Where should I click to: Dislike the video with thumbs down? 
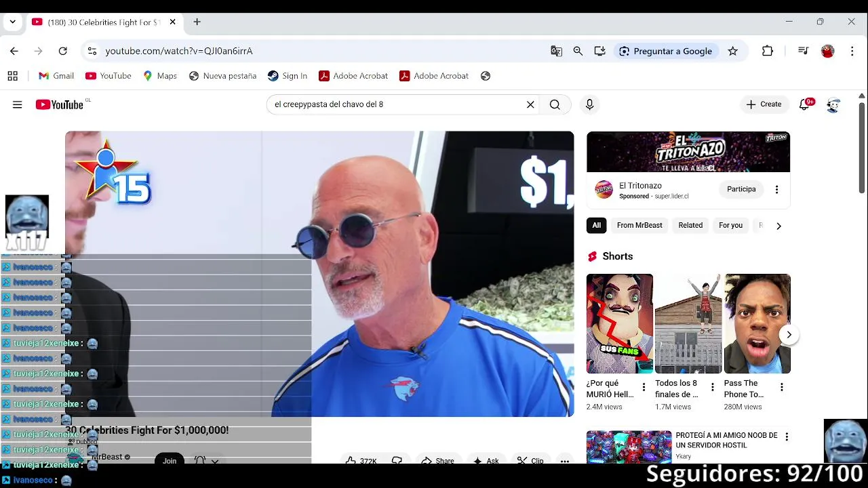tap(397, 461)
